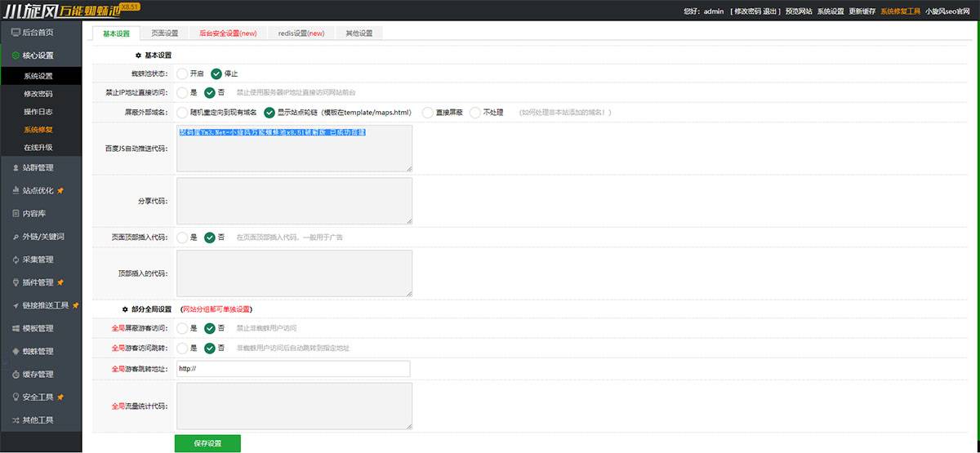The width and height of the screenshot is (980, 453).
Task: Collapse the 核心设置 sidebar section
Action: pyautogui.click(x=38, y=56)
